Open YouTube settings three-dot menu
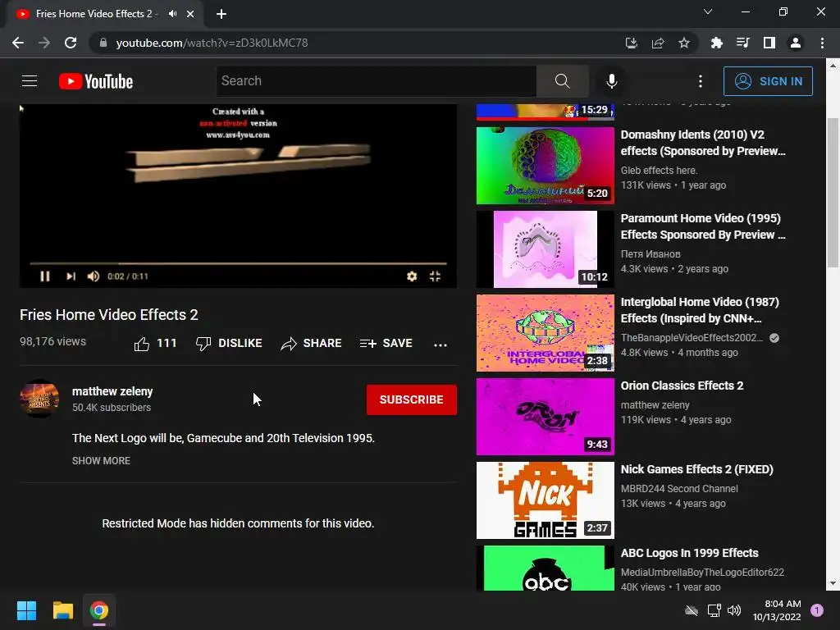Viewport: 840px width, 630px height. (701, 81)
